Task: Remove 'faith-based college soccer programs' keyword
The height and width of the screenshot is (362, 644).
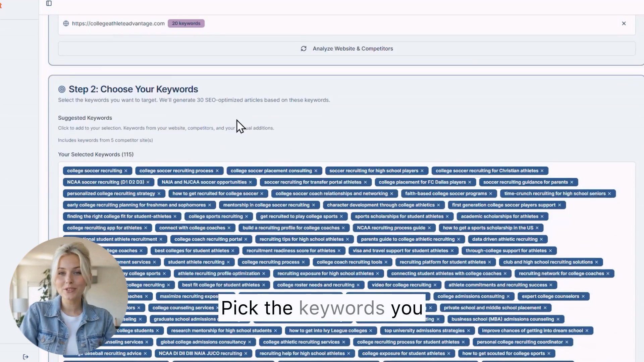Action: coord(491,194)
